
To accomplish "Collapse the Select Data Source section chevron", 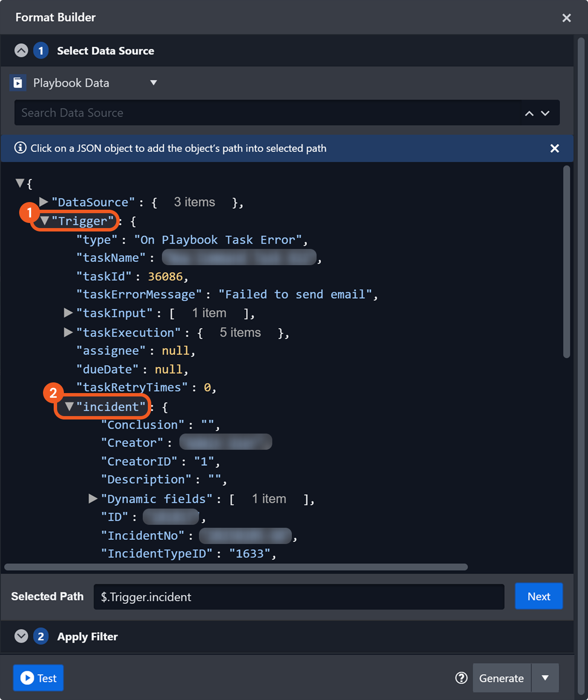I will (x=21, y=51).
